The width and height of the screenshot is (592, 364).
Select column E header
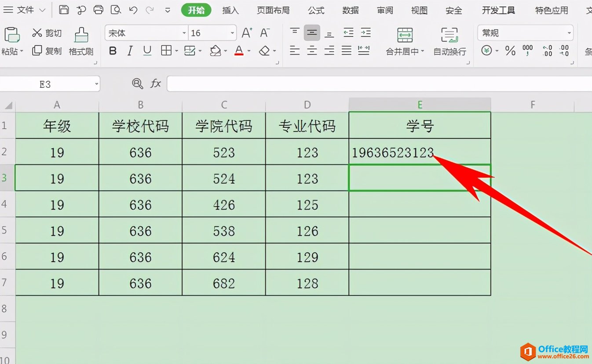tap(420, 105)
